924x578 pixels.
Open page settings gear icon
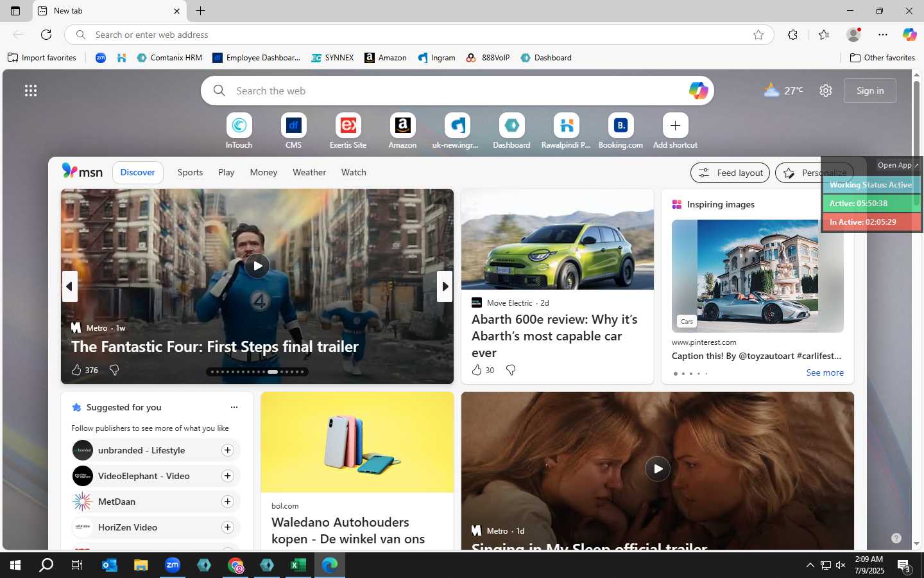826,91
